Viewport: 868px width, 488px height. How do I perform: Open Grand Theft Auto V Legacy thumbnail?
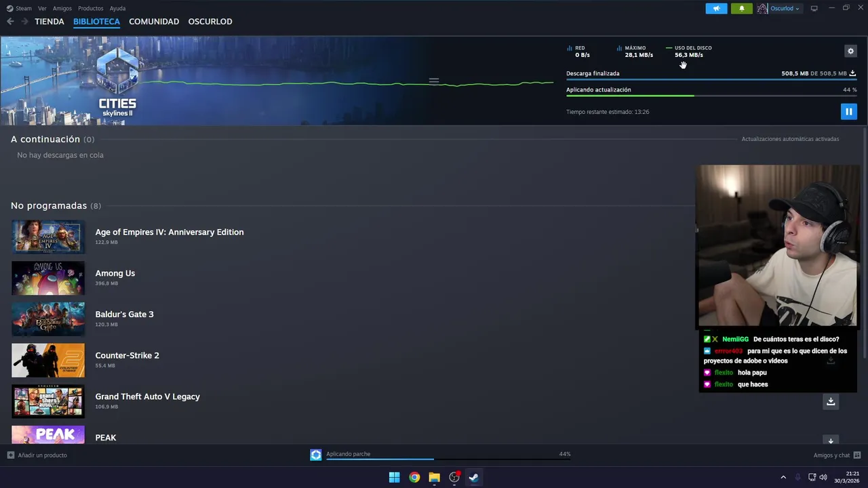(48, 401)
